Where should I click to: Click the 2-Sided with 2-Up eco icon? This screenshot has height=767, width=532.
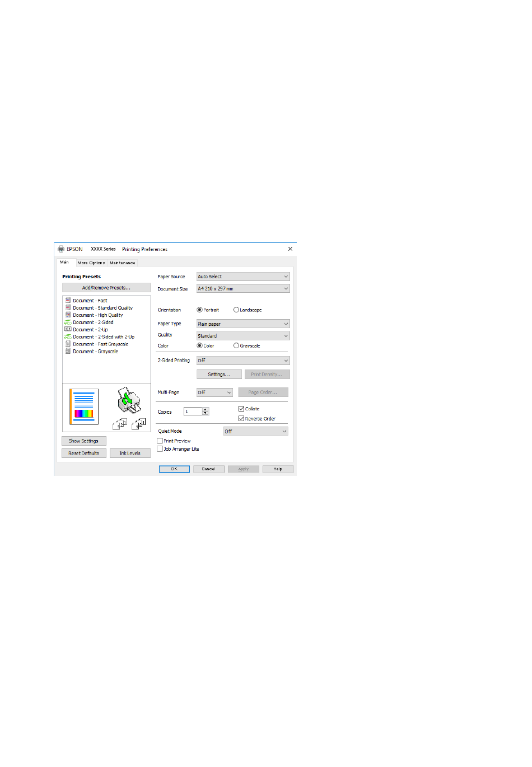click(x=68, y=336)
